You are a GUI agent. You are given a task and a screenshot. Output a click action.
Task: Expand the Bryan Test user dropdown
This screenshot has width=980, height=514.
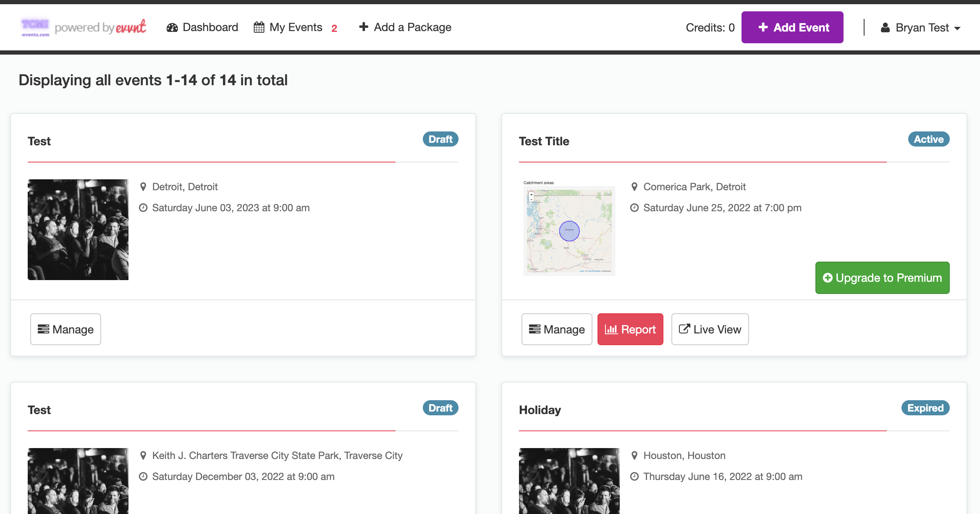coord(921,28)
